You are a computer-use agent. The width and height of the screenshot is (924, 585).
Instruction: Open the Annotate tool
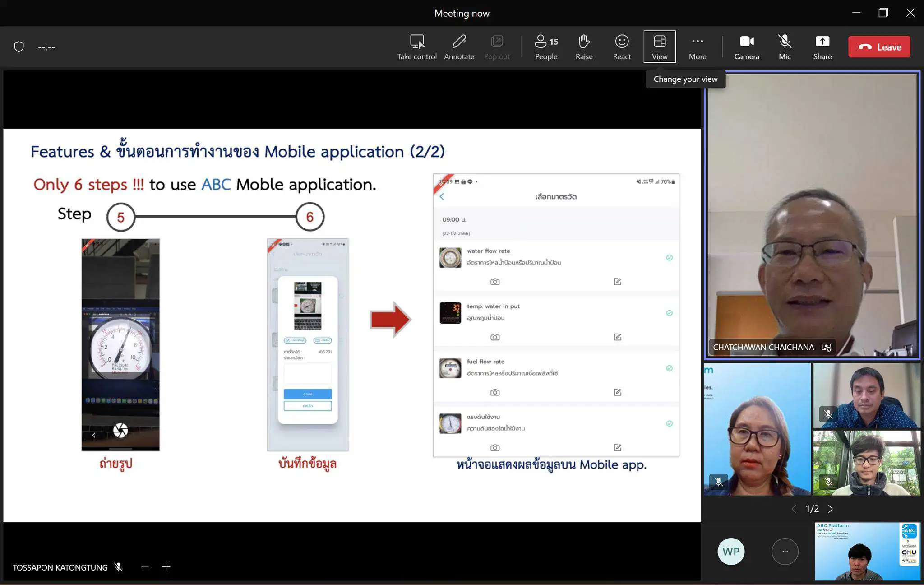pos(459,47)
